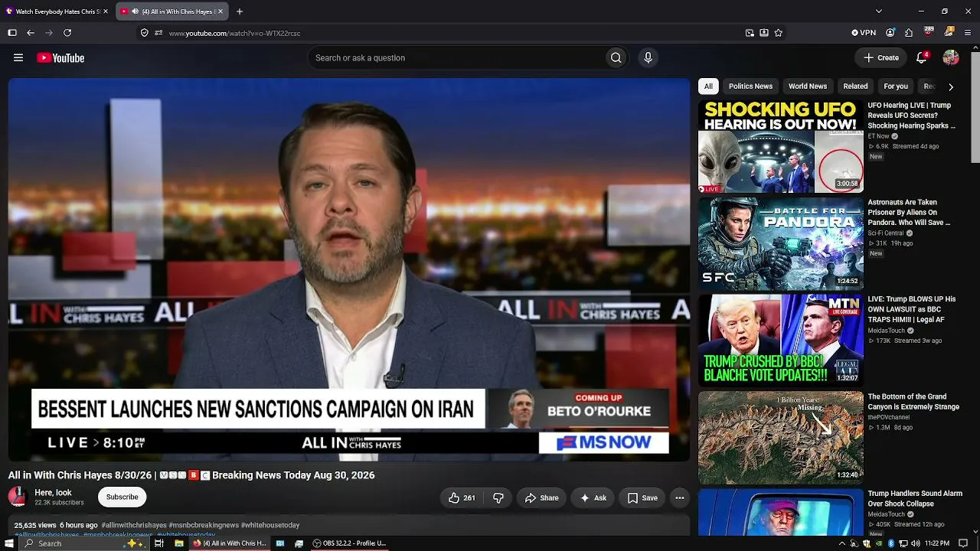The height and width of the screenshot is (551, 980).
Task: Select the Politics News chip
Action: [x=750, y=86]
